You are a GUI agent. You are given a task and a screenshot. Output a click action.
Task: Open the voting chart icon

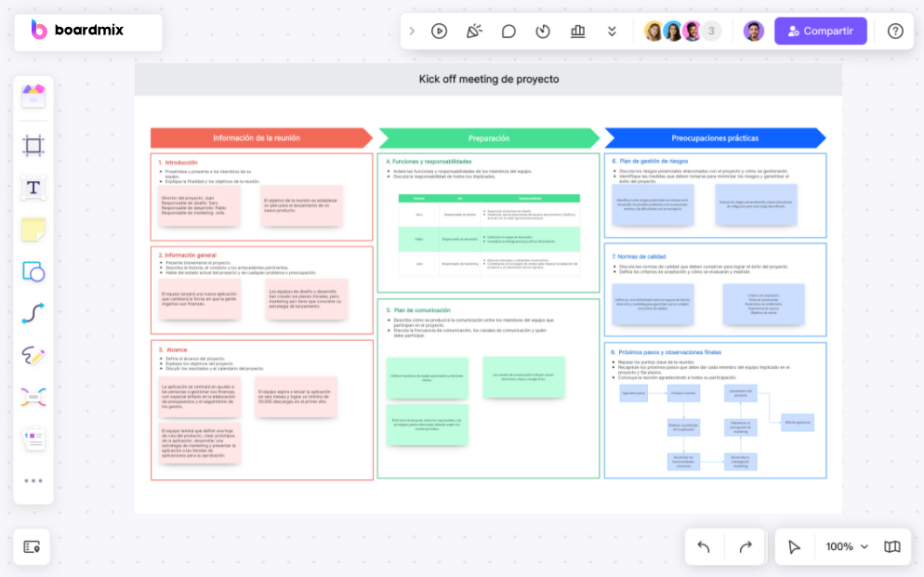click(577, 31)
